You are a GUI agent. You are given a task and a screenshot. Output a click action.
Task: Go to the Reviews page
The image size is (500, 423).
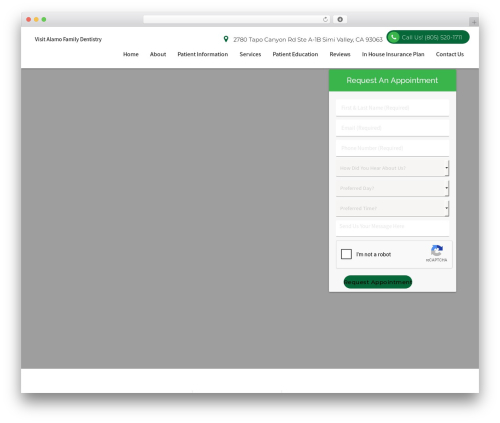pyautogui.click(x=340, y=54)
